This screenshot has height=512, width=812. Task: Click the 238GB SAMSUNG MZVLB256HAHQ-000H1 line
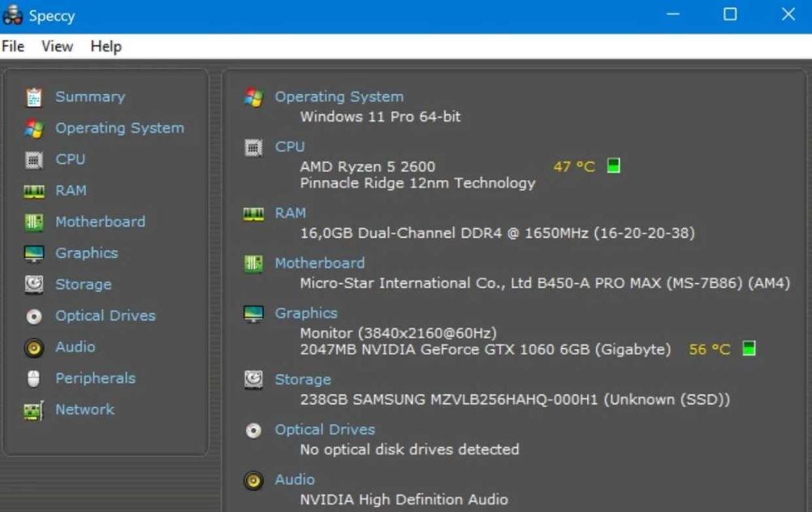coord(515,400)
